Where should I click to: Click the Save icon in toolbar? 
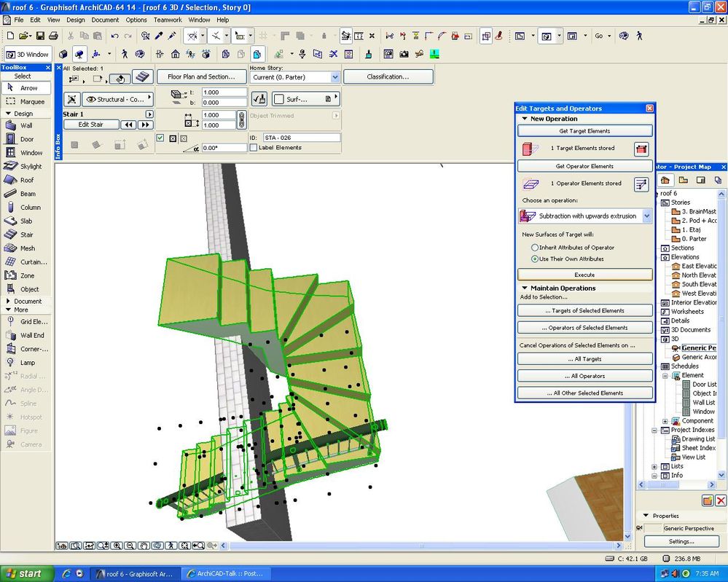pos(40,36)
